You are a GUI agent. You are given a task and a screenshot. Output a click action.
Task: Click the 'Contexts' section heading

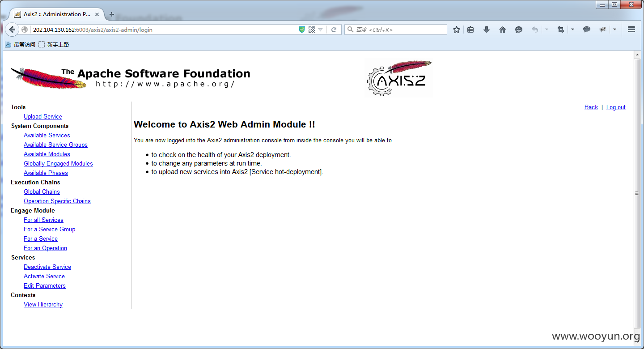click(23, 295)
